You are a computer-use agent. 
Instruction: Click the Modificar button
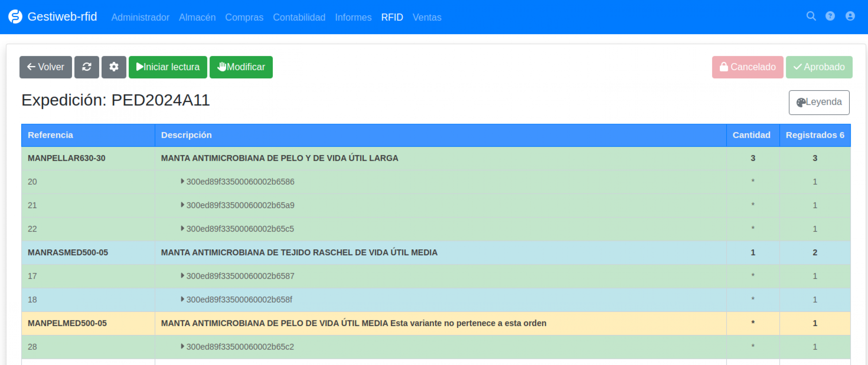(241, 67)
